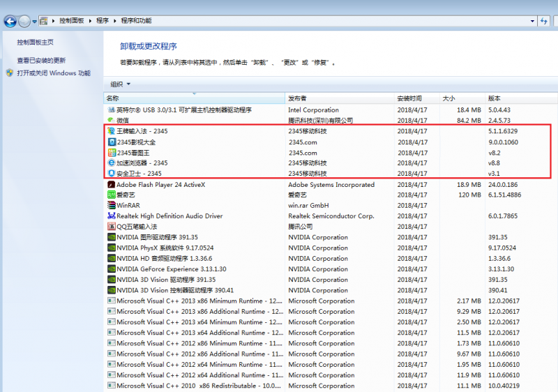Click the Control Panel icon in address bar
Viewport: 558px width, 392px height.
(x=44, y=21)
